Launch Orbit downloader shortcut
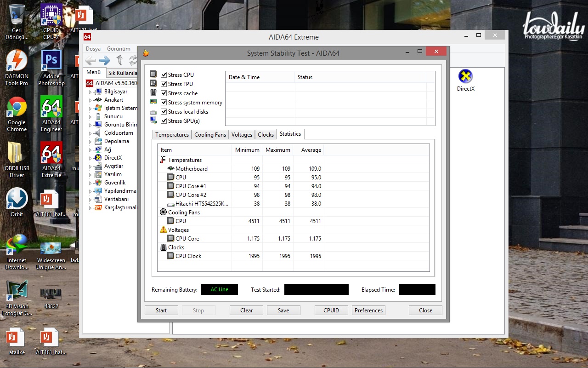This screenshot has width=588, height=368. click(x=17, y=202)
